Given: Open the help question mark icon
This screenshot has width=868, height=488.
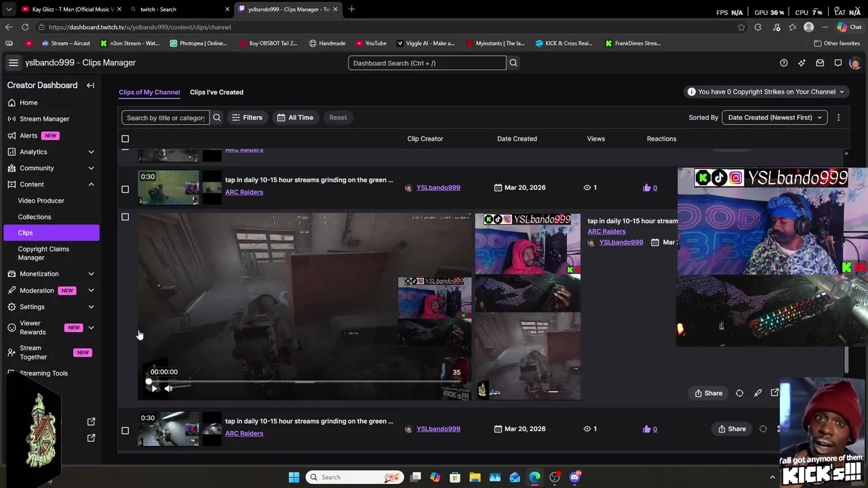Looking at the screenshot, I should (784, 63).
